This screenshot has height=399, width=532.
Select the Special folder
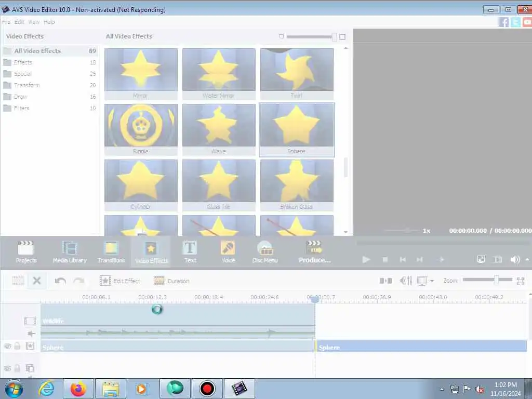point(50,74)
